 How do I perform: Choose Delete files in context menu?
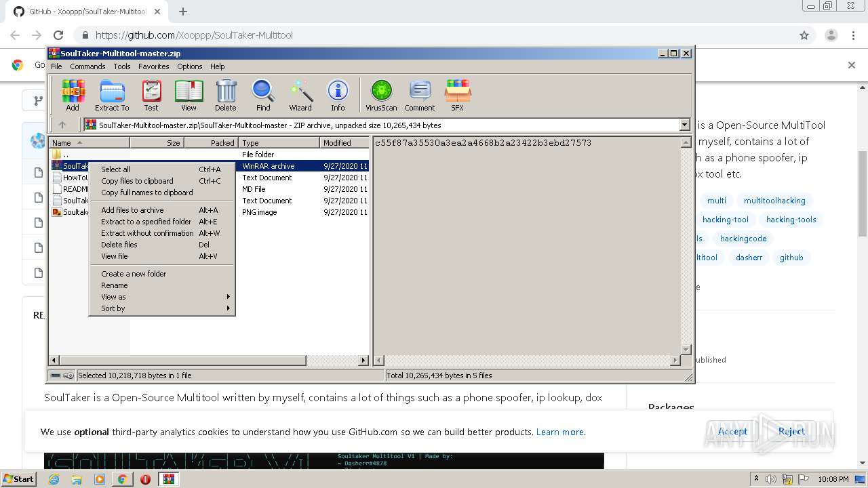162,245
